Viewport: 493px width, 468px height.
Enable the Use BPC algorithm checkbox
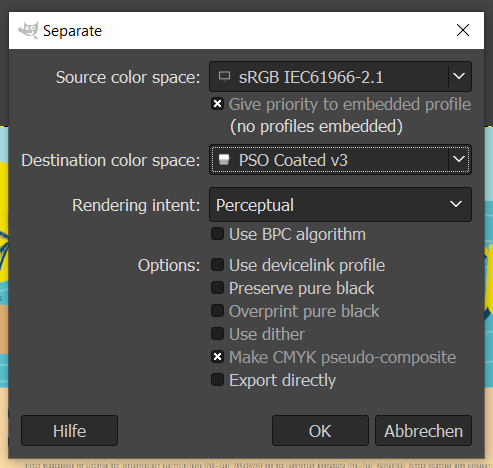pos(217,234)
